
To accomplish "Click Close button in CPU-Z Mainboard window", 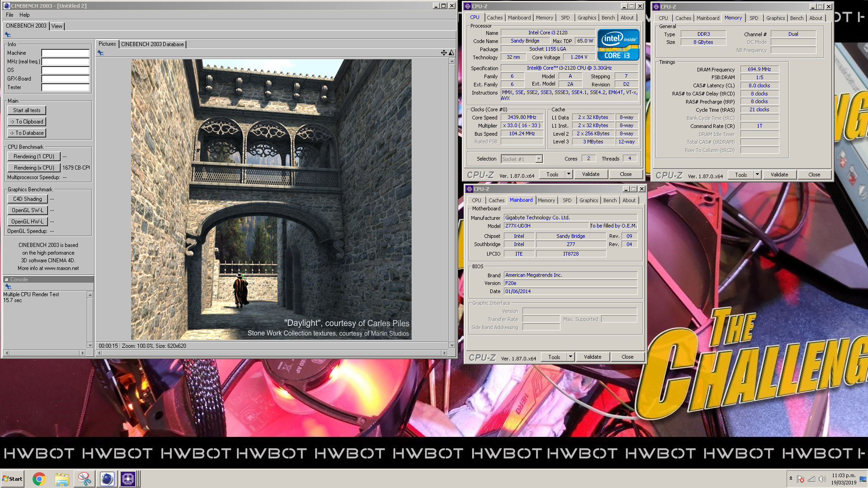I will [627, 357].
